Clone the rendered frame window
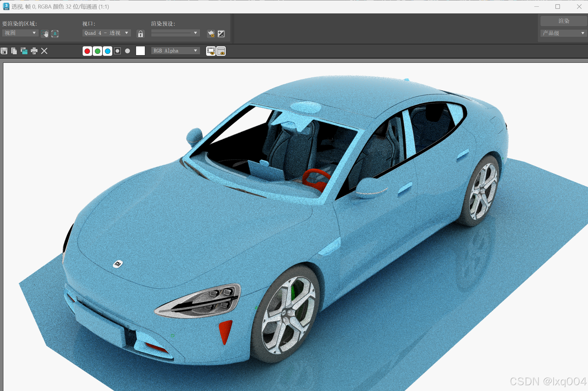Image resolution: width=588 pixels, height=391 pixels. 24,51
